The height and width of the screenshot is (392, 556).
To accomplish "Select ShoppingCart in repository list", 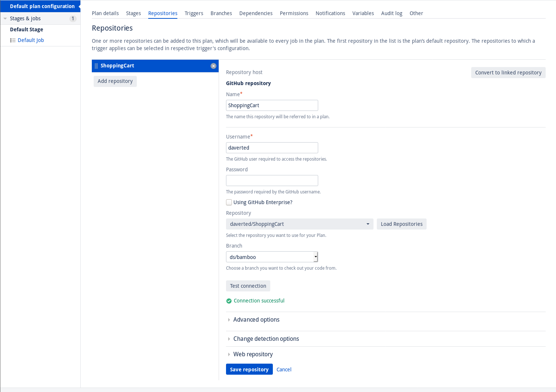I will pos(155,66).
